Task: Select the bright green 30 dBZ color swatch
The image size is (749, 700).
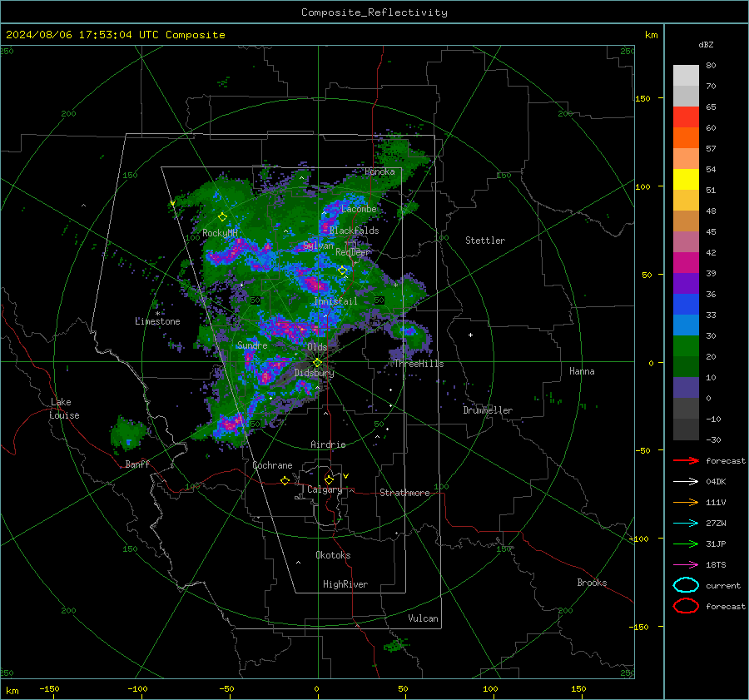Action: click(686, 345)
